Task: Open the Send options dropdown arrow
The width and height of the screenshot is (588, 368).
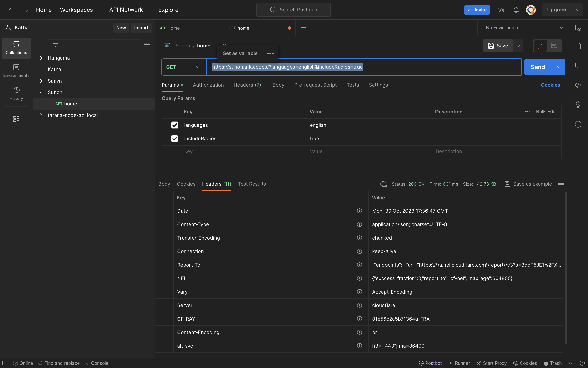Action: pyautogui.click(x=558, y=67)
